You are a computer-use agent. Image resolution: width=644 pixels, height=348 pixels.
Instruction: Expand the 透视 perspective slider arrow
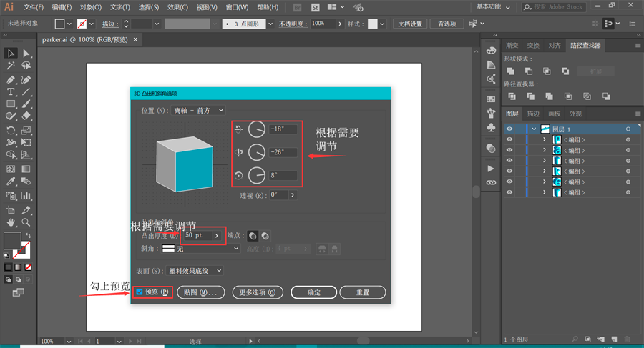tap(293, 195)
